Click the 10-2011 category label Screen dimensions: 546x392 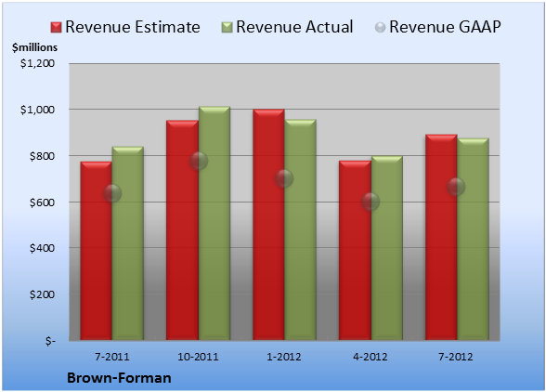click(198, 357)
